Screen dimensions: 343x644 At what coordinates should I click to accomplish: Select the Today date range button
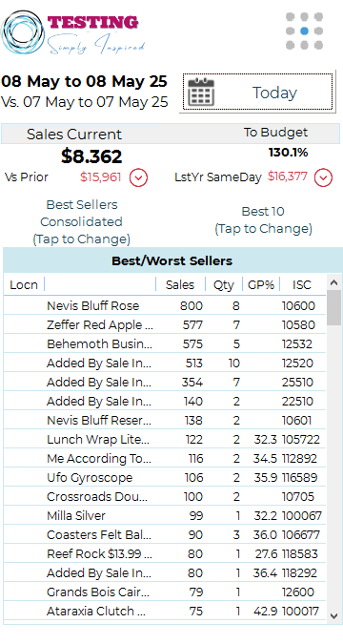click(257, 92)
